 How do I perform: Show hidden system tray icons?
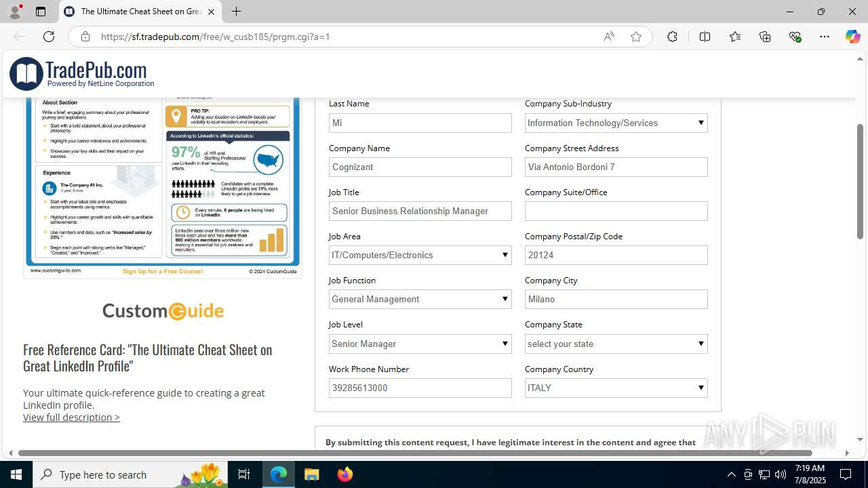[x=731, y=474]
